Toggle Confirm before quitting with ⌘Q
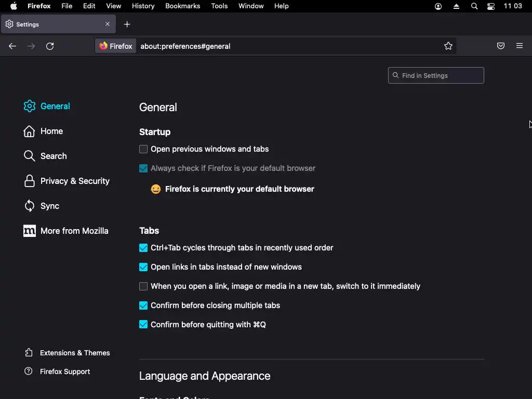 pos(143,325)
